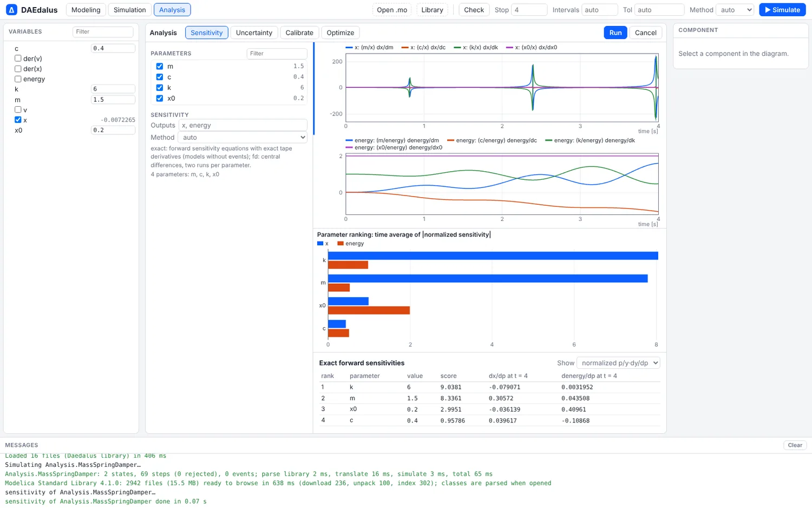Switch to the Simulation tab
The image size is (812, 508).
point(130,10)
